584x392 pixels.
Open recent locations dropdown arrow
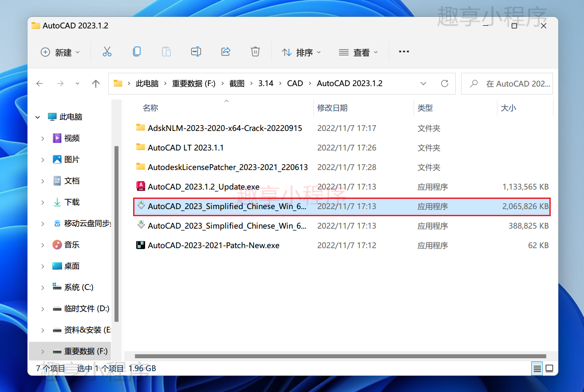(78, 83)
